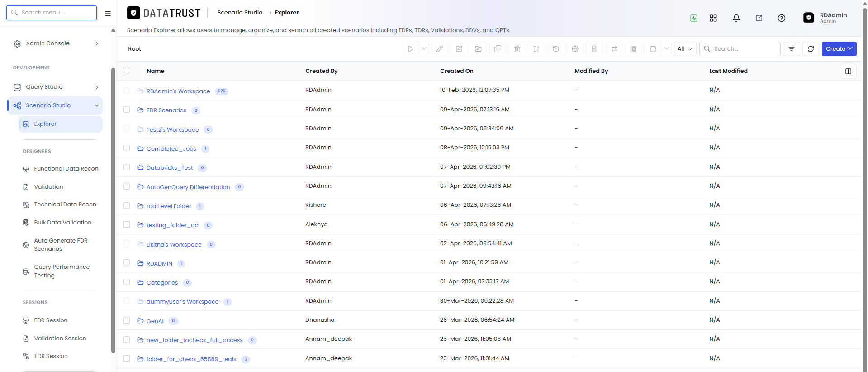Expand the Admin Console menu

point(56,43)
